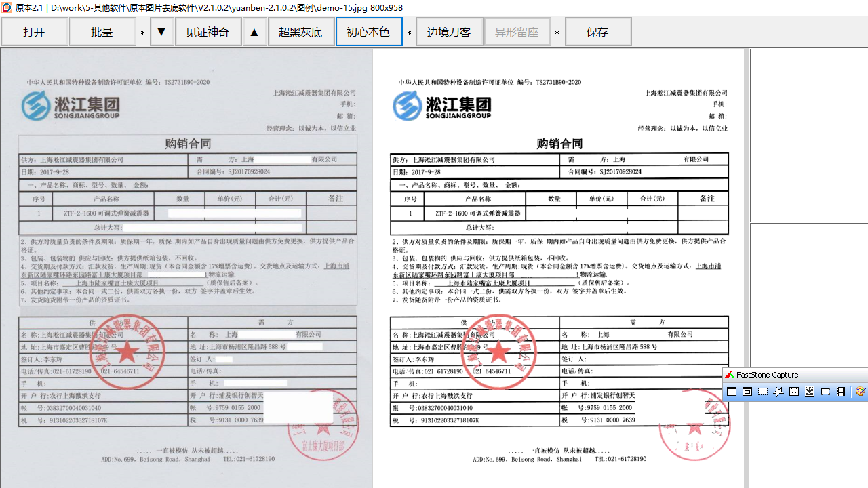Pick the Capture Freehand Region tool
Viewport: 868px width, 488px height.
[777, 391]
